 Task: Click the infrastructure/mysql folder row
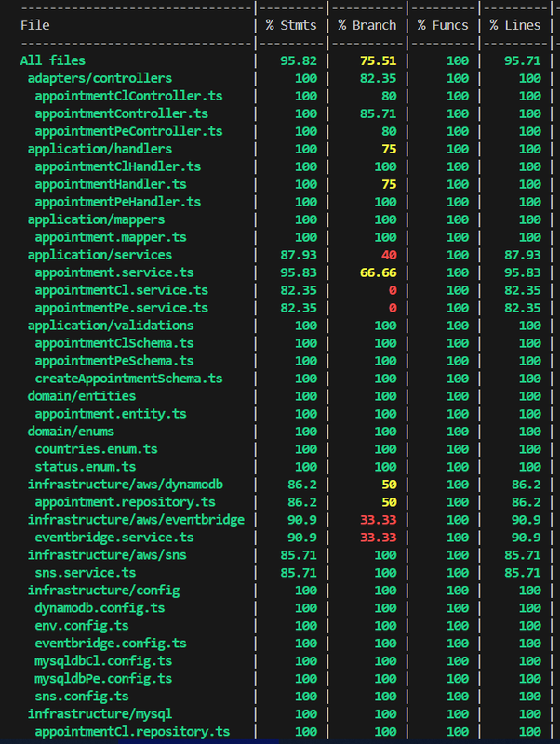pyautogui.click(x=100, y=714)
